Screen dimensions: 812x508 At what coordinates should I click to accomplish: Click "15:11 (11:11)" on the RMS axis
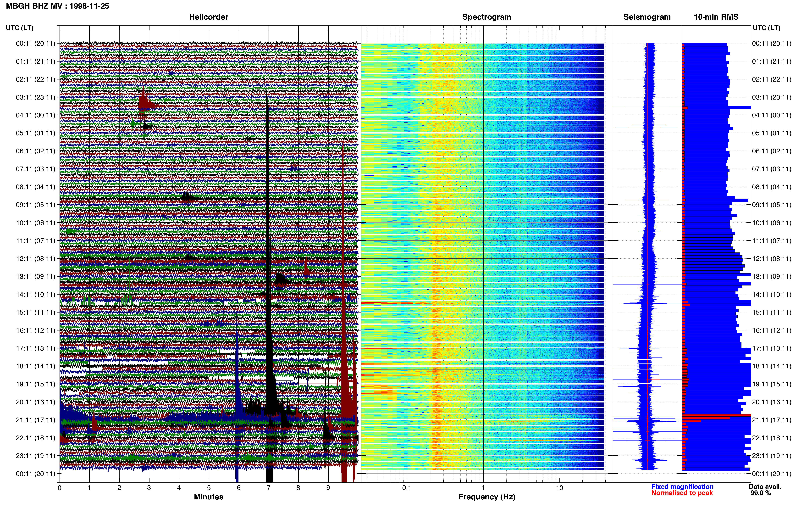pyautogui.click(x=772, y=312)
